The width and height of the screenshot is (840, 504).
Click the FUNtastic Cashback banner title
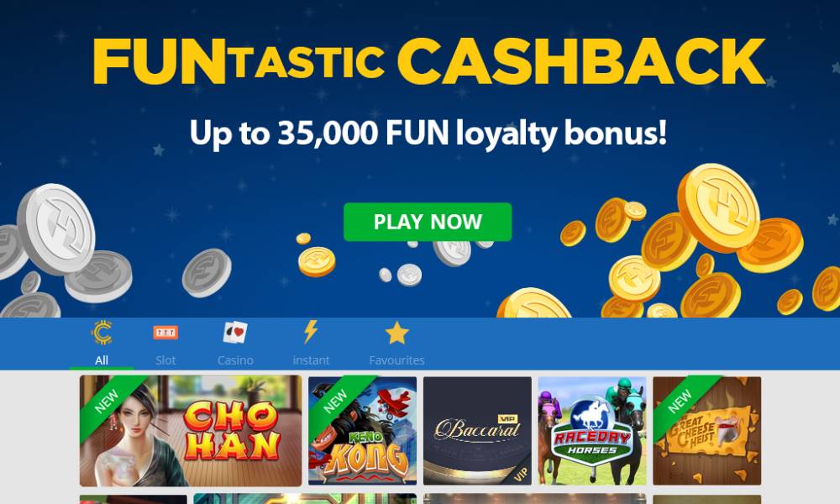[x=429, y=61]
